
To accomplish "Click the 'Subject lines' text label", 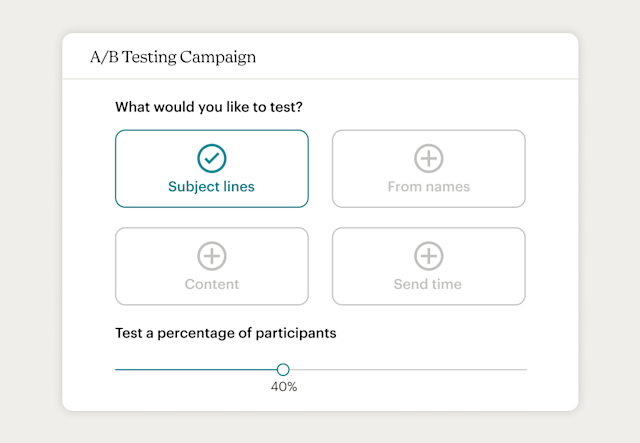I will (211, 186).
